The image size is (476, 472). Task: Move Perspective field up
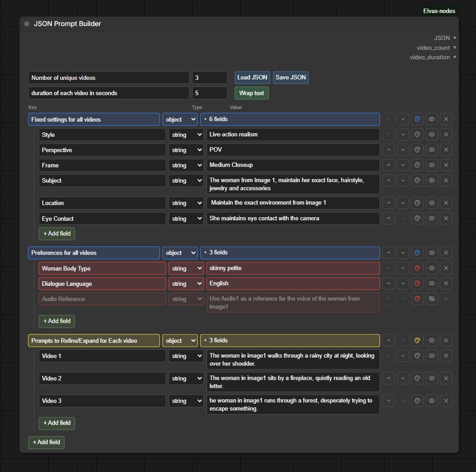388,149
